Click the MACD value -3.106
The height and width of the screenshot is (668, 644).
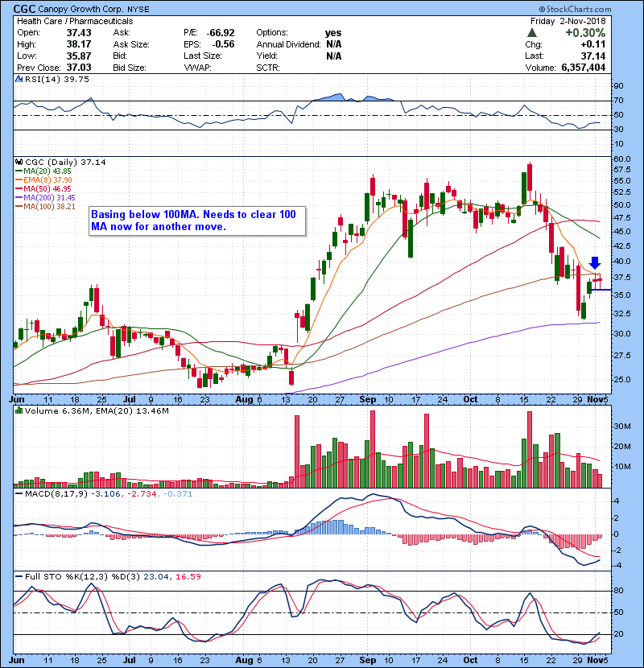pos(106,494)
